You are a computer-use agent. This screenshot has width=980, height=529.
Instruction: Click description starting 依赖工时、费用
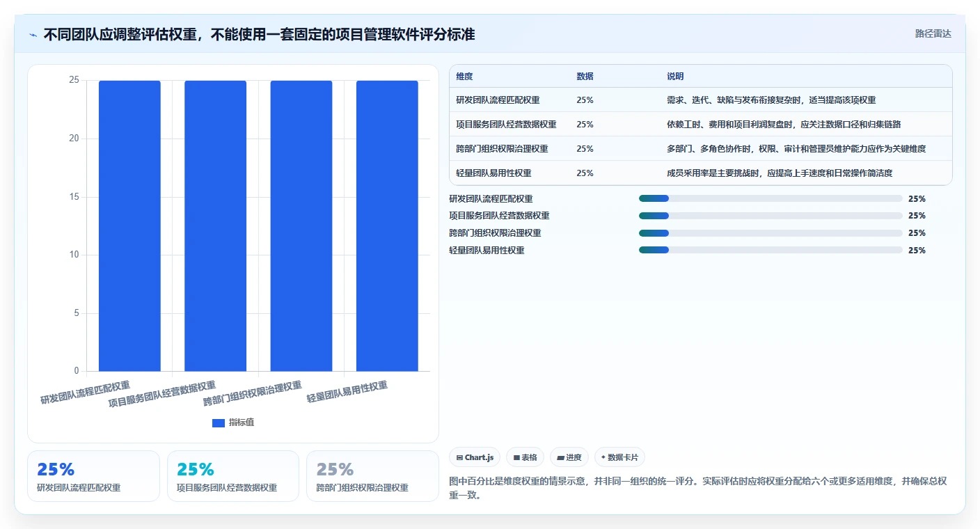coord(784,125)
